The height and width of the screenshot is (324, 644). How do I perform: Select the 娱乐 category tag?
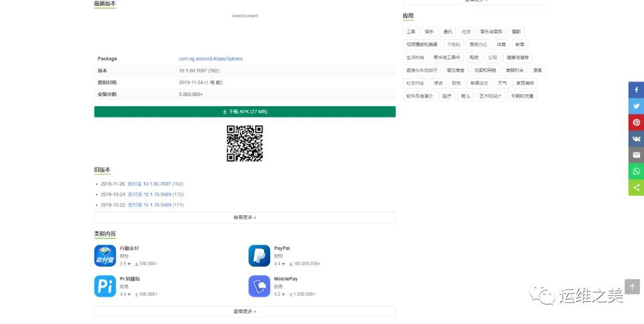click(429, 32)
